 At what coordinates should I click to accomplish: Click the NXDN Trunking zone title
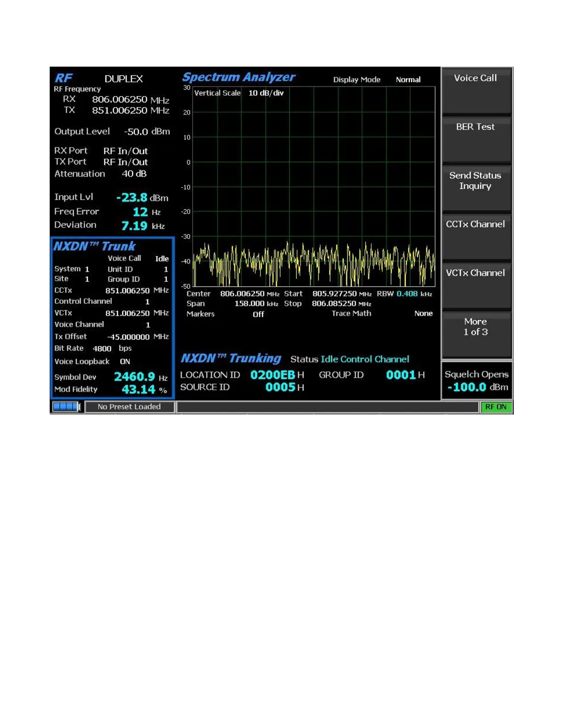(230, 358)
